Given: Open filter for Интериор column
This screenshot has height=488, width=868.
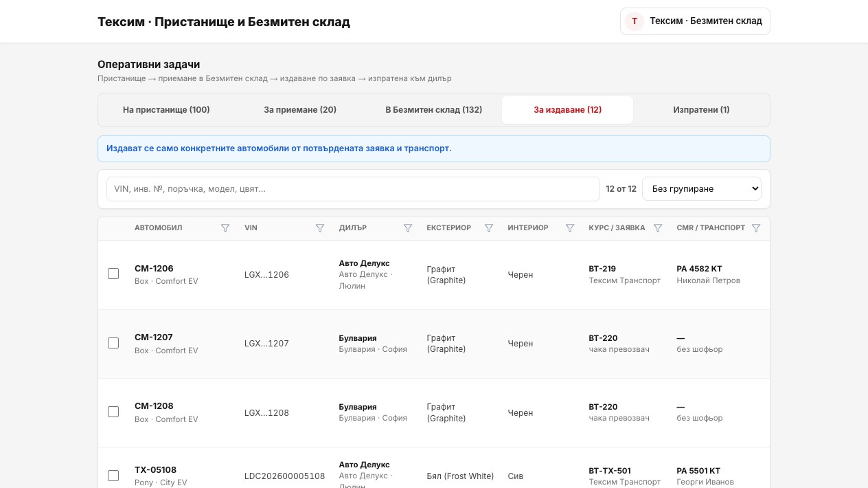Looking at the screenshot, I should [570, 228].
